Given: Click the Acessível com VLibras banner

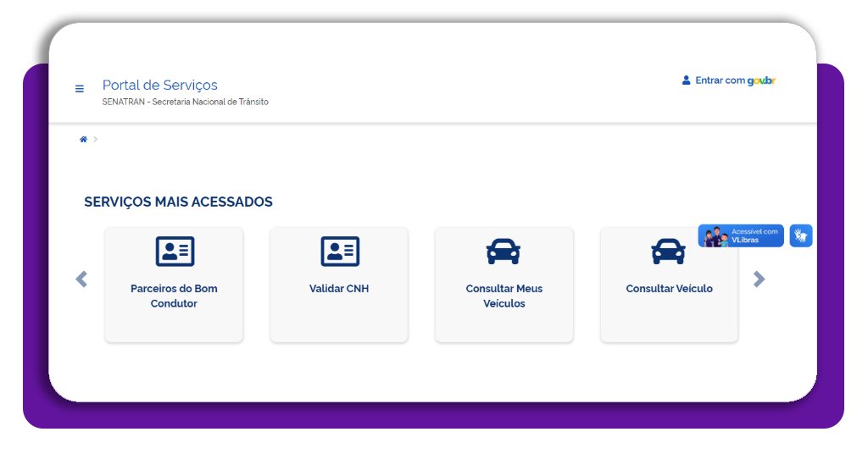Looking at the screenshot, I should coord(741,235).
